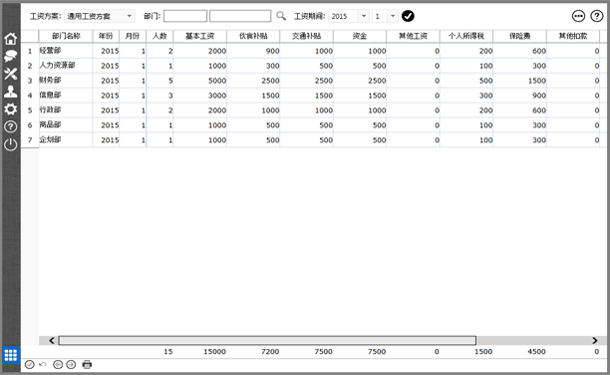This screenshot has width=610, height=375.
Task: Click 人力资源部 meal allowance cell 300
Action: tap(253, 66)
